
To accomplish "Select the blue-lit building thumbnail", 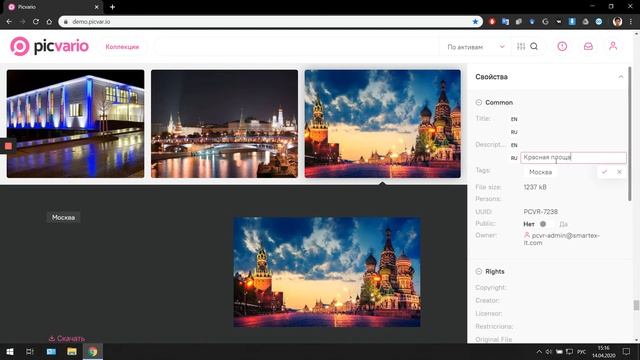I will [x=76, y=124].
